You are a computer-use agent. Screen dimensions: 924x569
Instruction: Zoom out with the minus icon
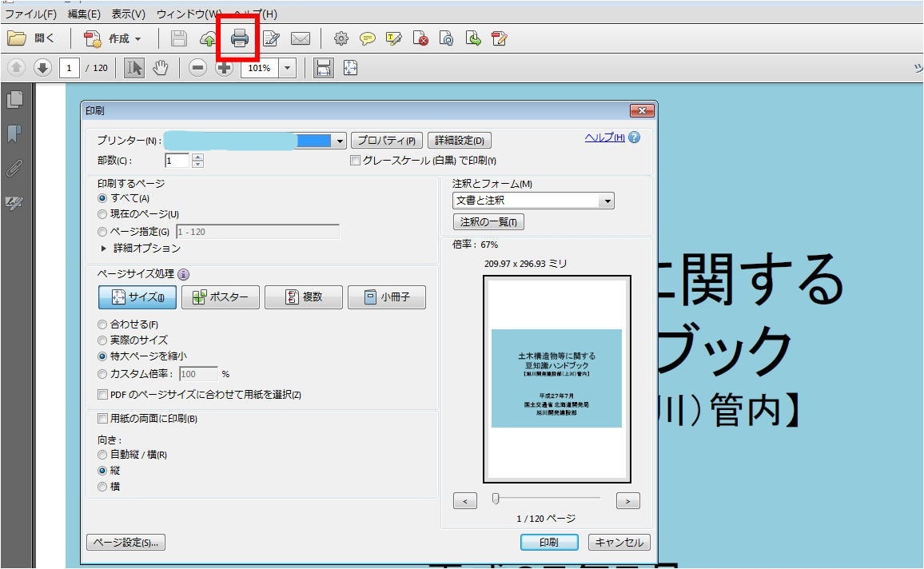[198, 68]
